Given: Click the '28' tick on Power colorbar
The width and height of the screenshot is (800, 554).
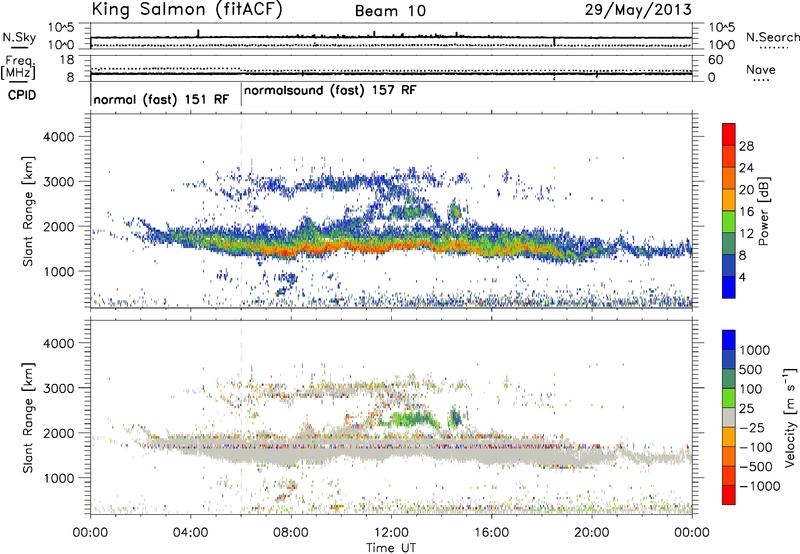Looking at the screenshot, I should (x=746, y=146).
